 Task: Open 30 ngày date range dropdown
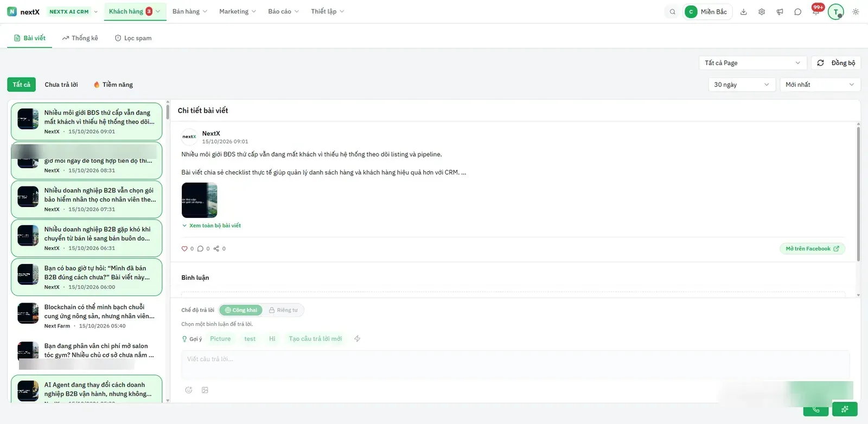[742, 85]
